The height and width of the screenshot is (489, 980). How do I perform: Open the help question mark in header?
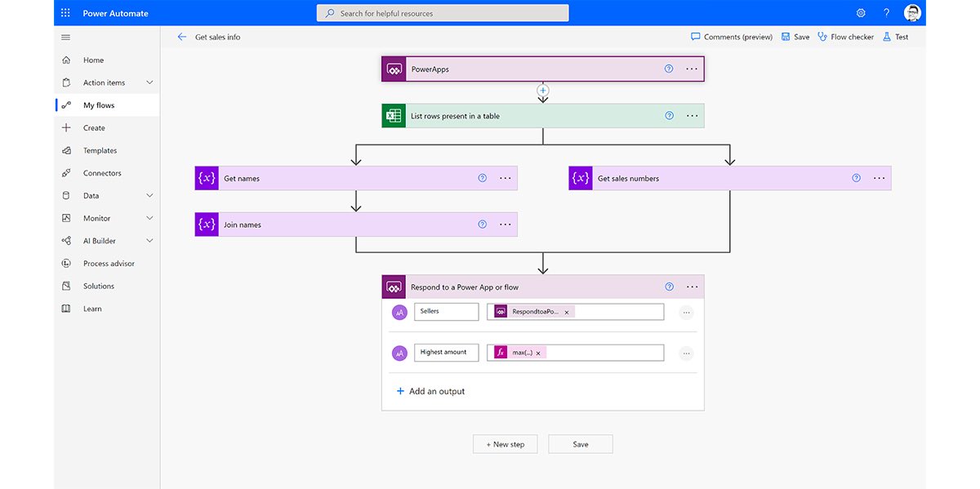887,13
